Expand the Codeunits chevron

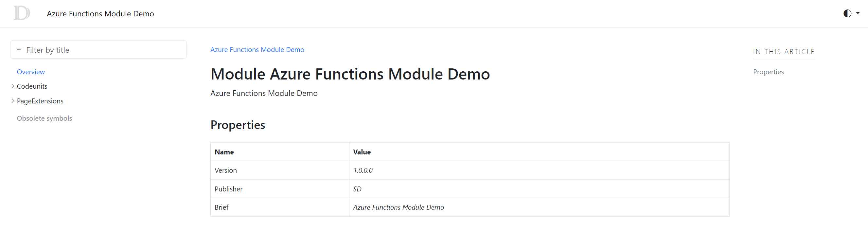pos(13,86)
